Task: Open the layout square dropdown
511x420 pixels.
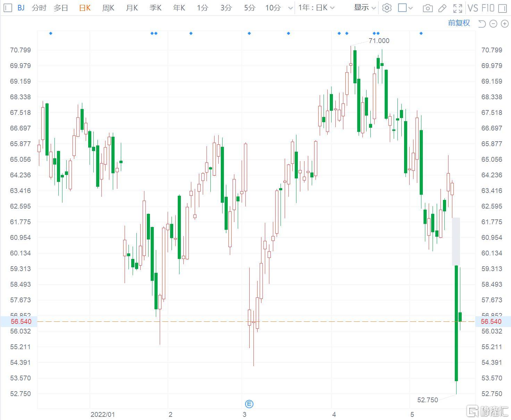Action: [405, 8]
